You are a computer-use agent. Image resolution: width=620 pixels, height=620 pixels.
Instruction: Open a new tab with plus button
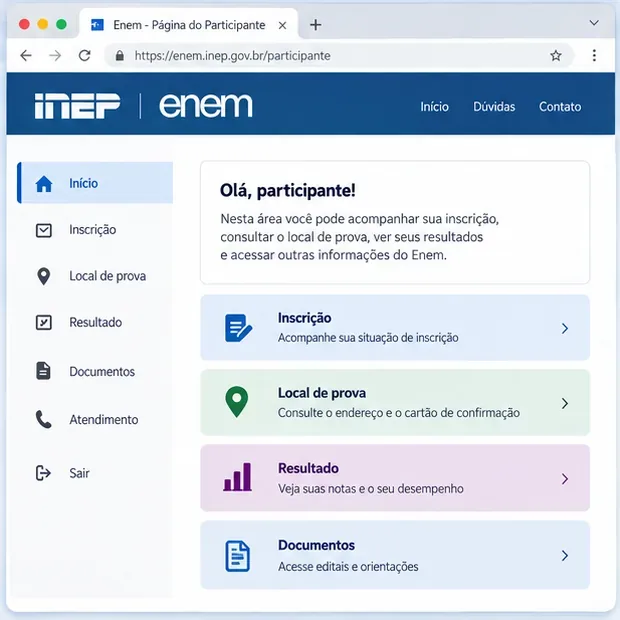coord(316,25)
